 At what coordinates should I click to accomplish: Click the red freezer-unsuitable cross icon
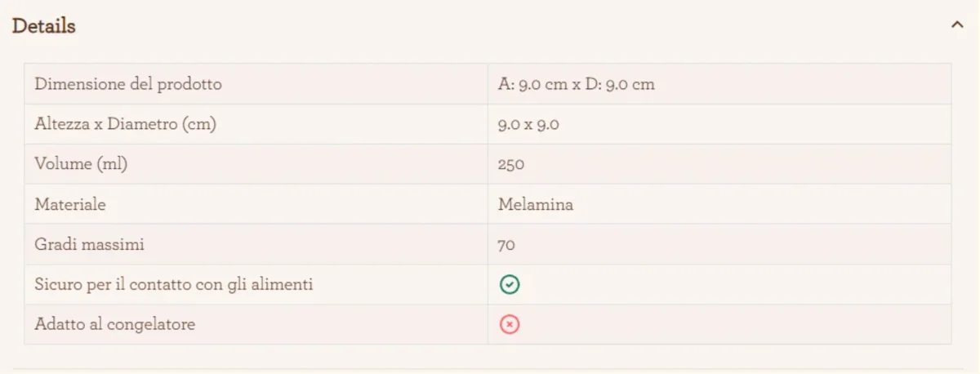[x=510, y=325]
